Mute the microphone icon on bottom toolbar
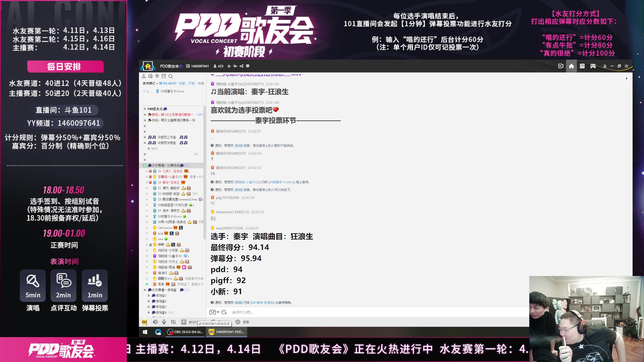The height and width of the screenshot is (362, 644). 165,322
